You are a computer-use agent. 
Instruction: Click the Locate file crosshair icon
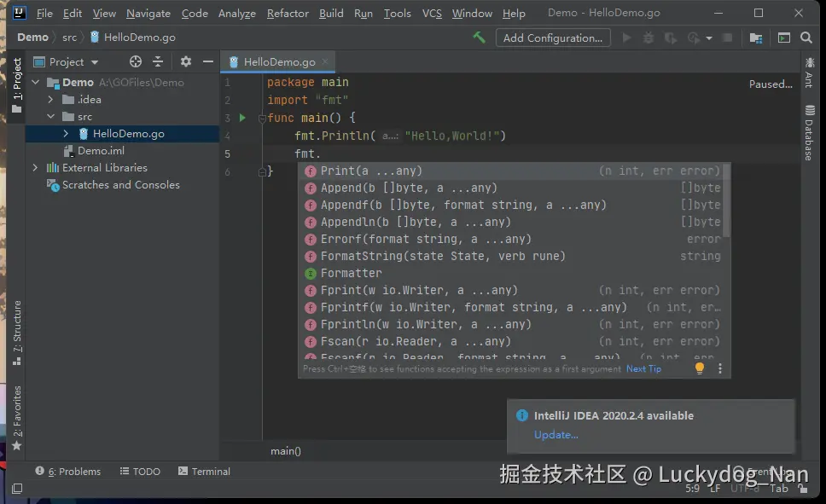click(x=136, y=61)
